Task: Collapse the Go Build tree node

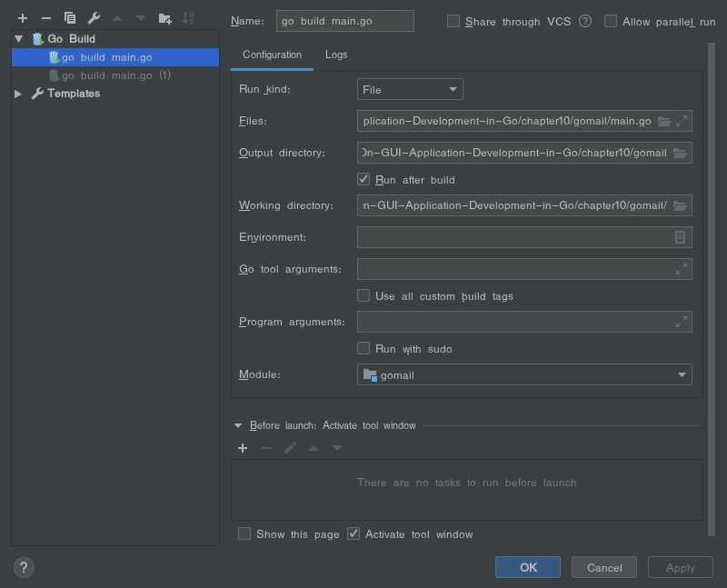Action: (x=18, y=39)
